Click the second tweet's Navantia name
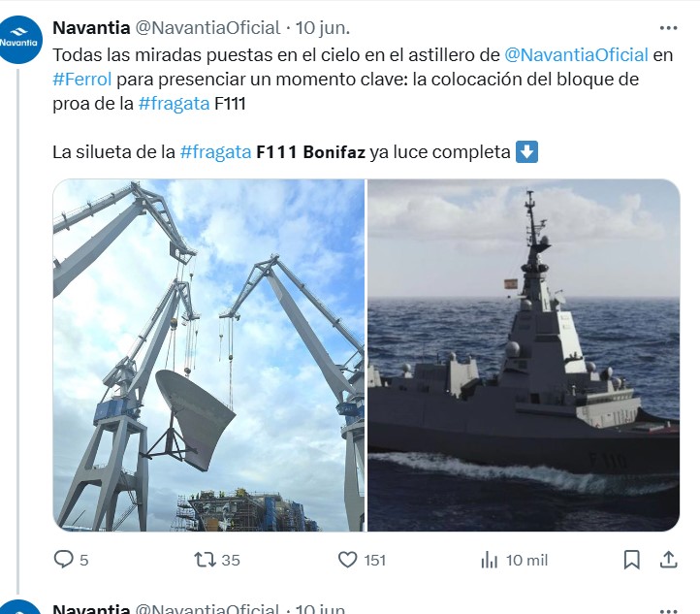 pyautogui.click(x=91, y=608)
